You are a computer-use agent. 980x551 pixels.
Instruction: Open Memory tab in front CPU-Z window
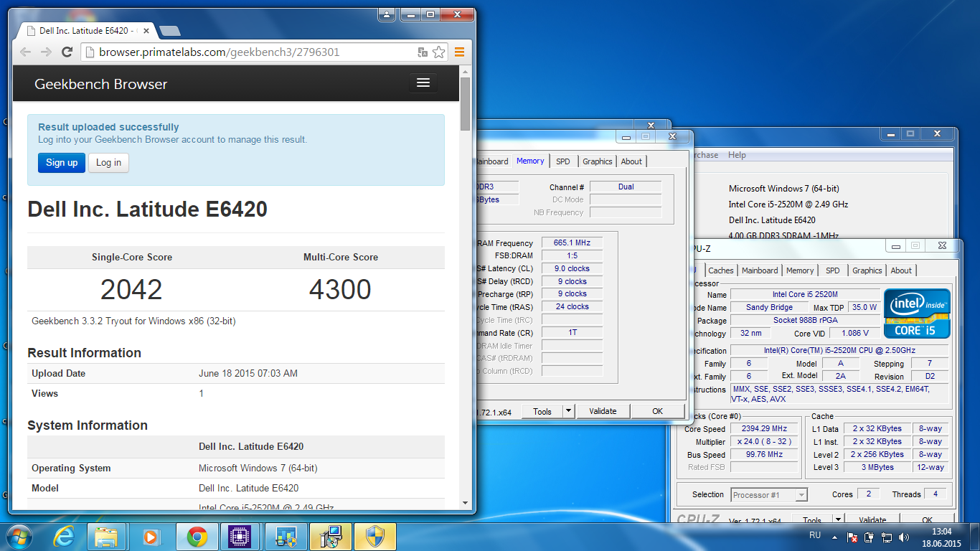click(x=800, y=270)
